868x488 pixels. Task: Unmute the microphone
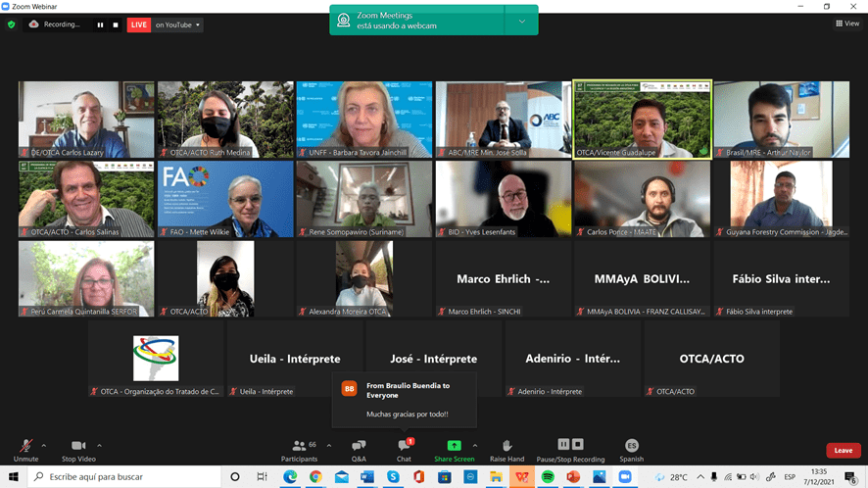pyautogui.click(x=25, y=450)
